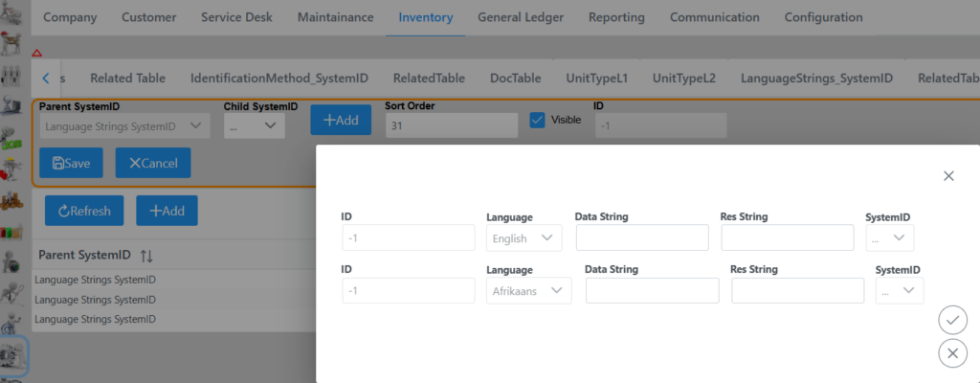
Task: Click the Refresh button
Action: coord(84,211)
